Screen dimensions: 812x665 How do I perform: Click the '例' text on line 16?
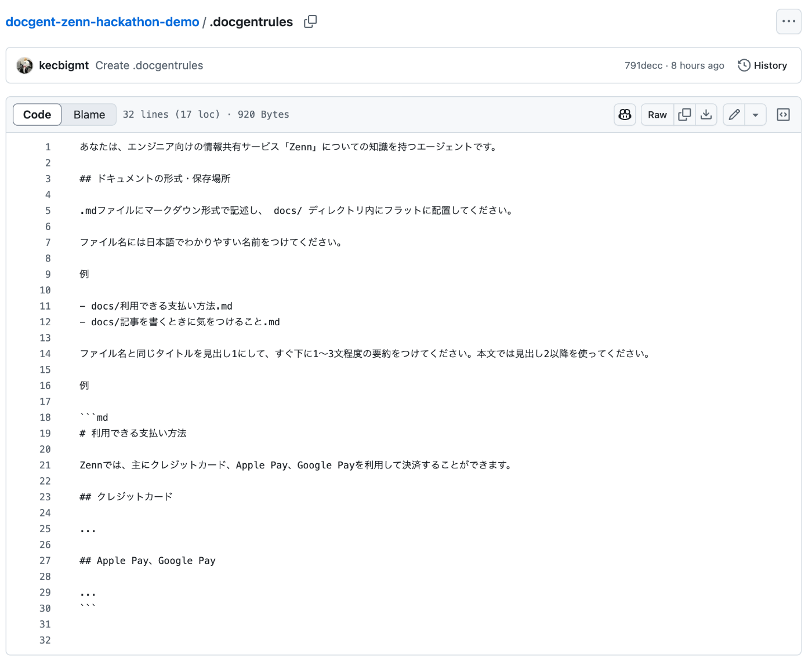(84, 386)
